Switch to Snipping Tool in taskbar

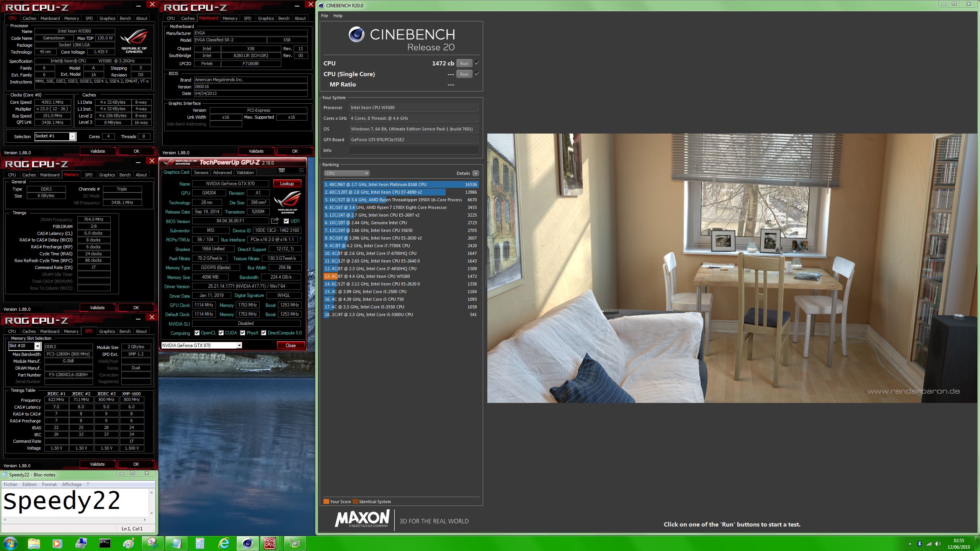pos(152,543)
